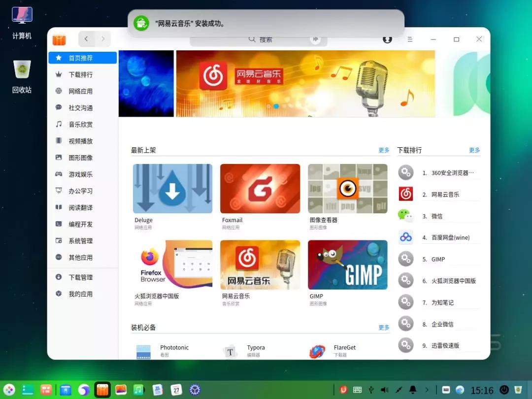Click the volume icon in the system tray
The height and width of the screenshot is (399, 532).
click(x=384, y=389)
